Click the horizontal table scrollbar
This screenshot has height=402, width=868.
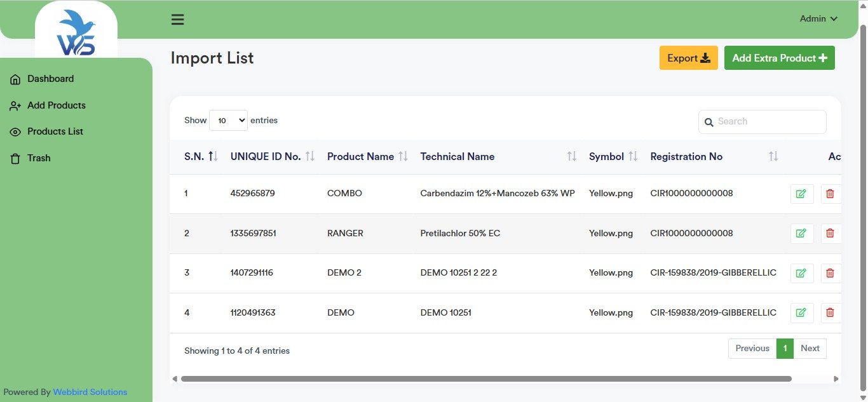486,379
